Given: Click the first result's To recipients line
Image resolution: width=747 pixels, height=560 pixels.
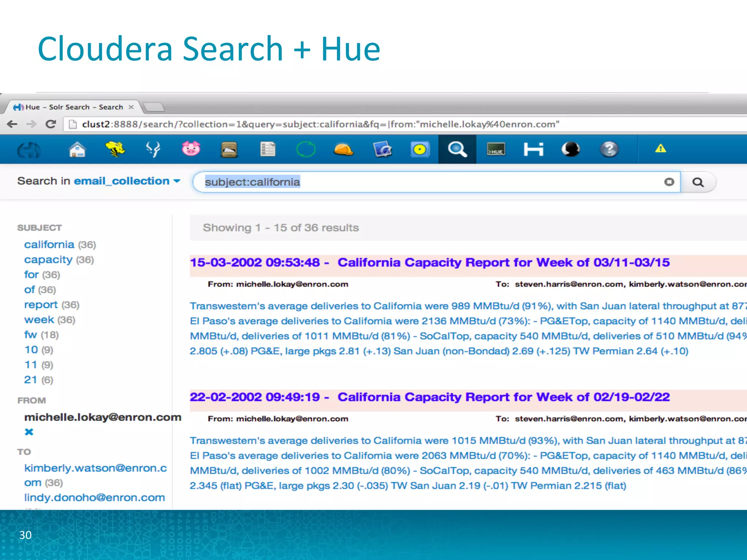Looking at the screenshot, I should 621,284.
